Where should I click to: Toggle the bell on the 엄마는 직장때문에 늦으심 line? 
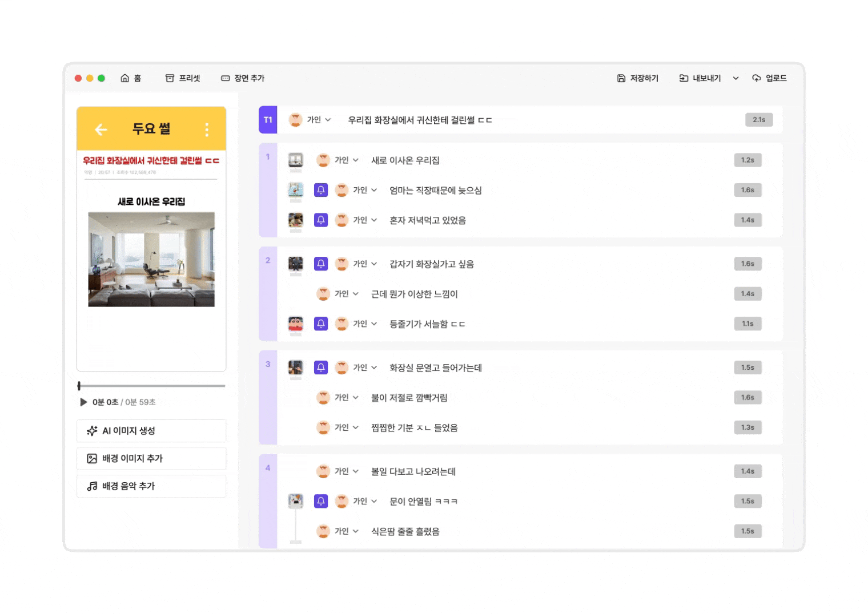click(321, 190)
